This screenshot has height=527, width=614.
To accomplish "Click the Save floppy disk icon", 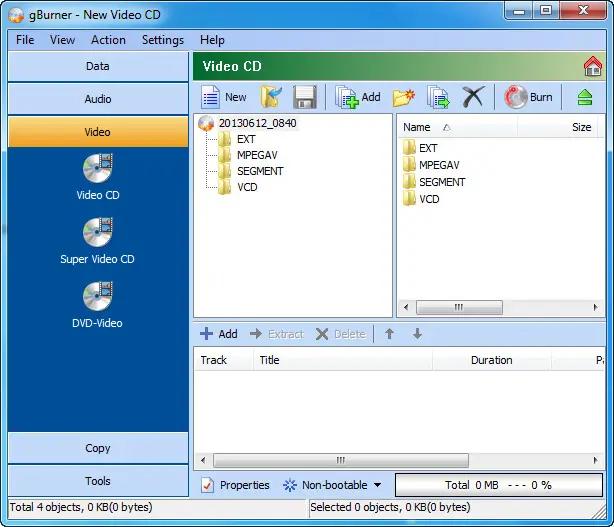I will click(x=304, y=97).
